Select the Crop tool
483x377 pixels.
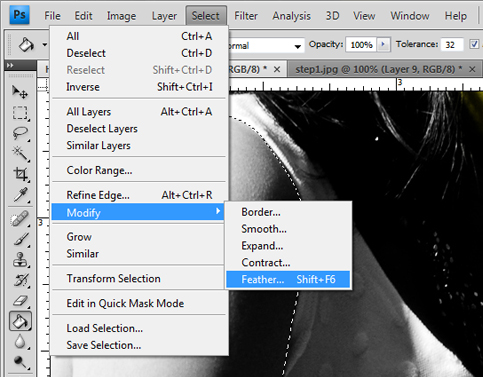(x=20, y=174)
